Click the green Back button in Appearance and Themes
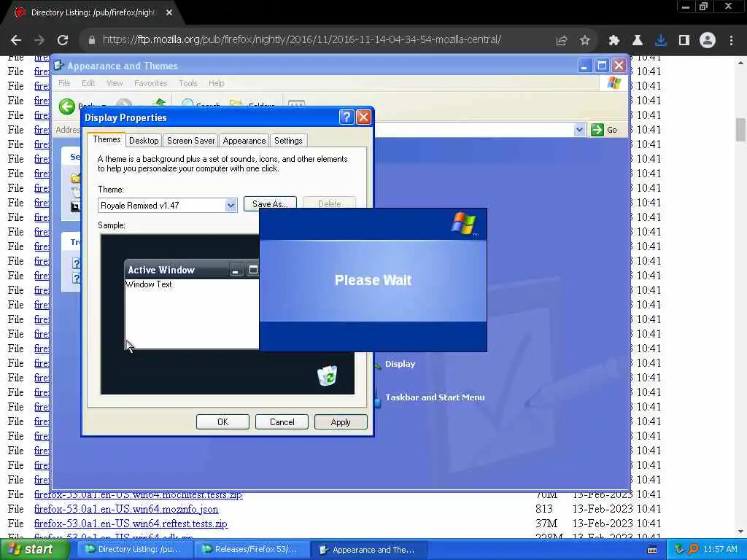This screenshot has width=747, height=560. 67,106
